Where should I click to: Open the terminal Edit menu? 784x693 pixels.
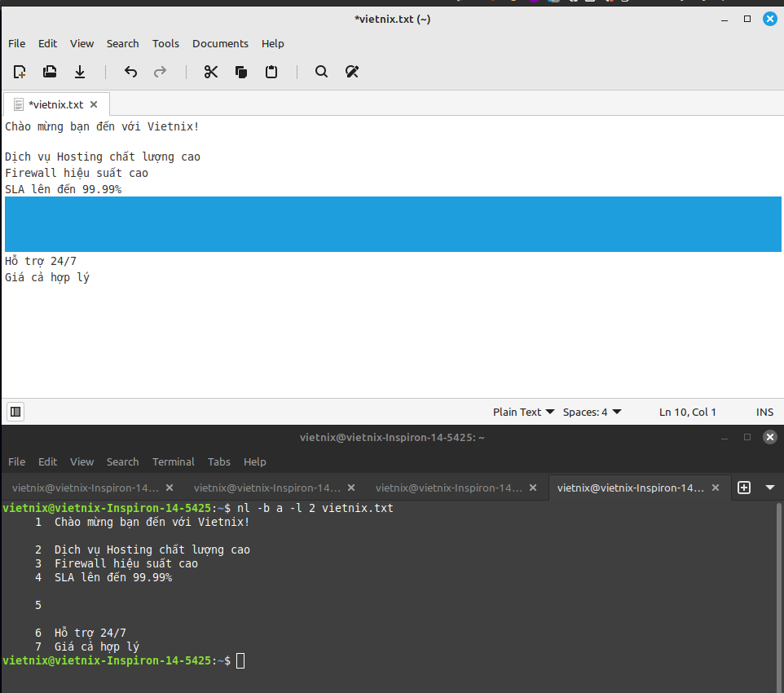pyautogui.click(x=47, y=461)
